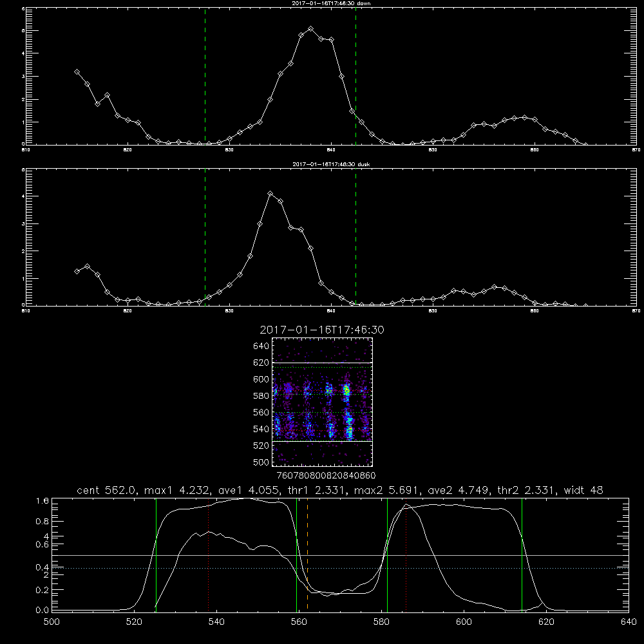Click the 'max2 5.691' value
644x644 pixels.
click(386, 490)
